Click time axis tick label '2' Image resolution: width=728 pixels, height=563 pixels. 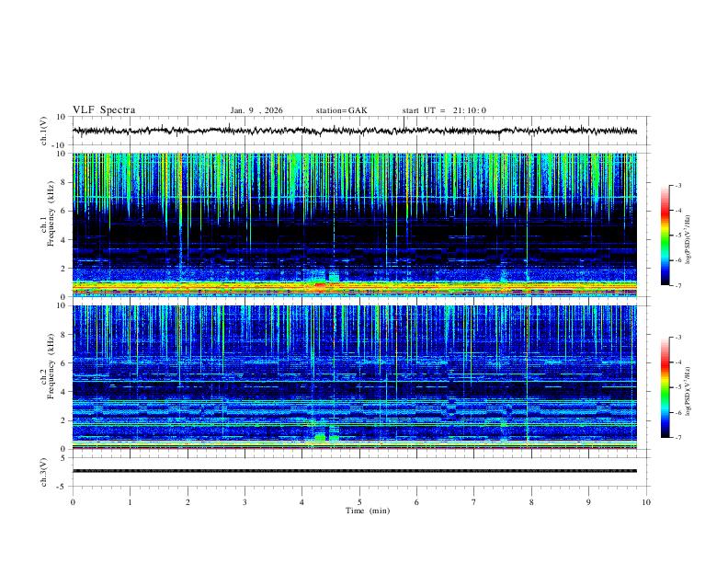[x=188, y=502]
